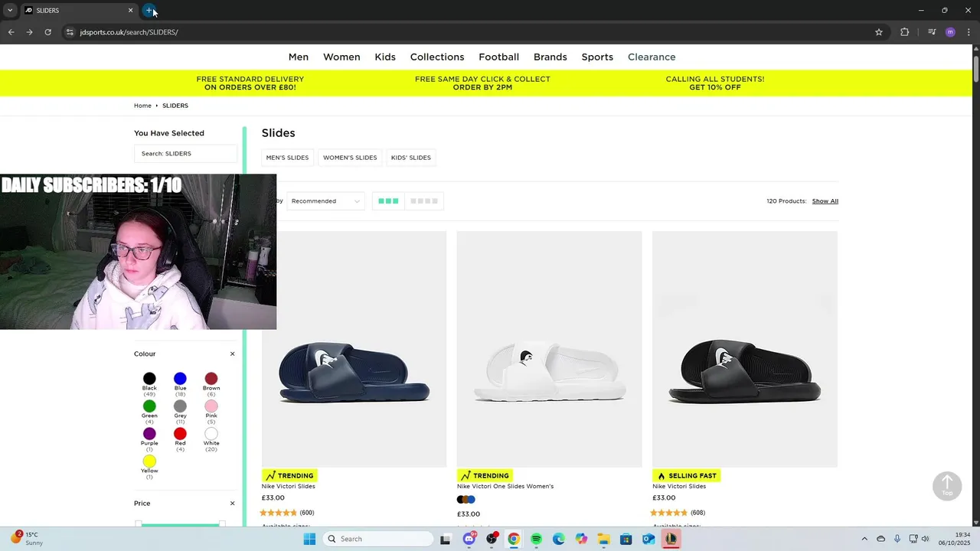Open Chrome's three-dot menu
Viewport: 980px width, 551px height.
[x=969, y=32]
